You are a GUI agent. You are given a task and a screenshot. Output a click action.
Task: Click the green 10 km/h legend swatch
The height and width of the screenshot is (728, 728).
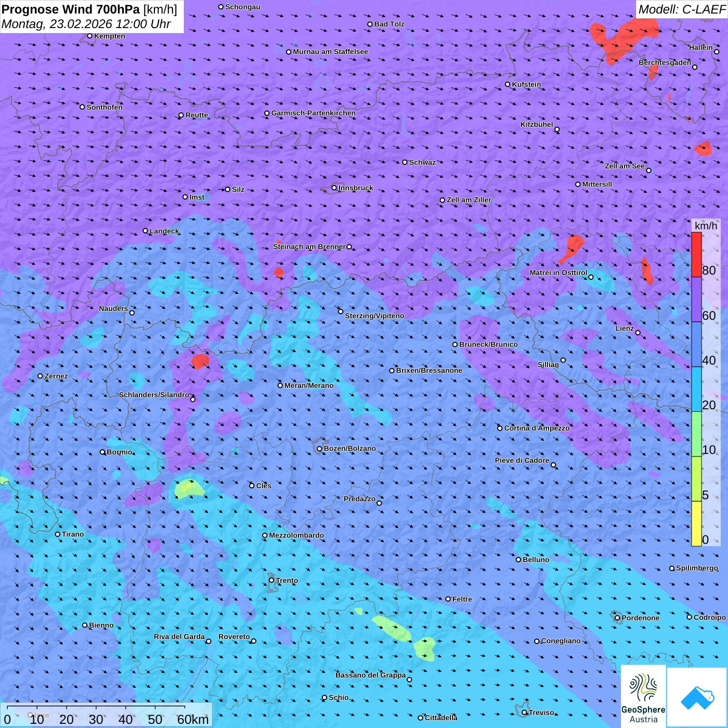click(x=696, y=434)
